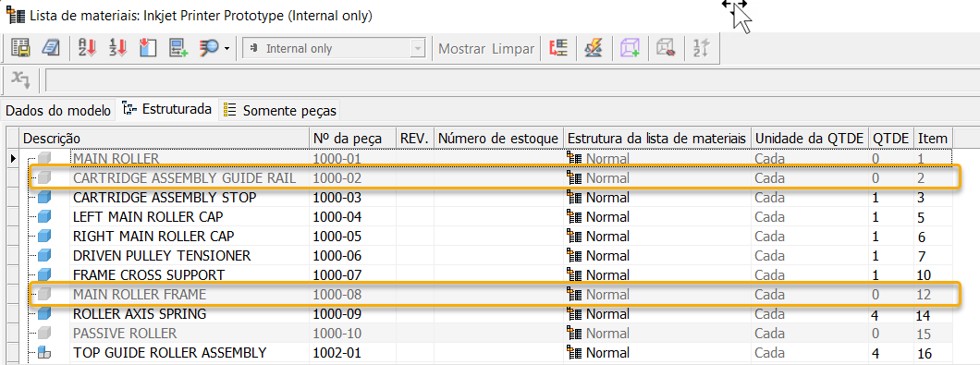Viewport: 980px width, 365px height.
Task: Click part number 1002-01
Action: point(337,352)
